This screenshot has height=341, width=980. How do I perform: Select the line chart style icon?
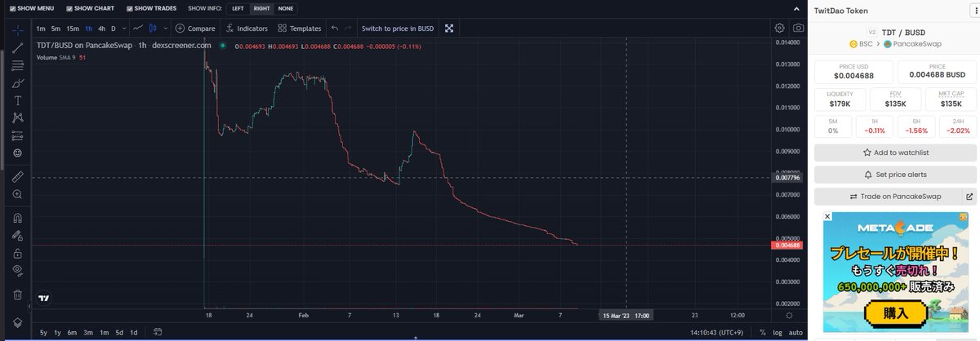tap(138, 28)
